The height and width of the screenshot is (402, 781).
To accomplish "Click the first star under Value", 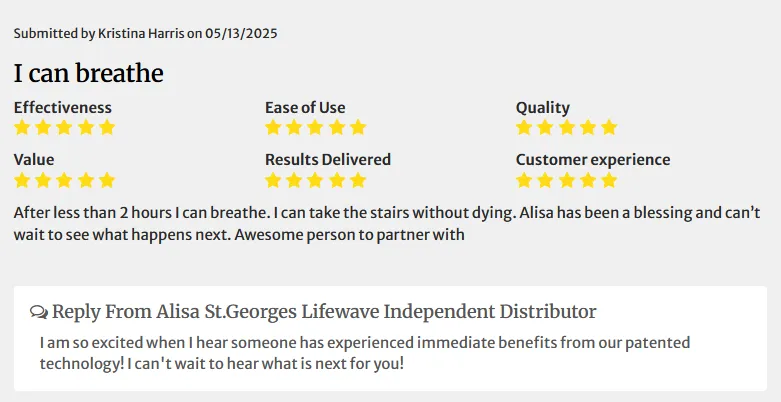I will [x=22, y=180].
